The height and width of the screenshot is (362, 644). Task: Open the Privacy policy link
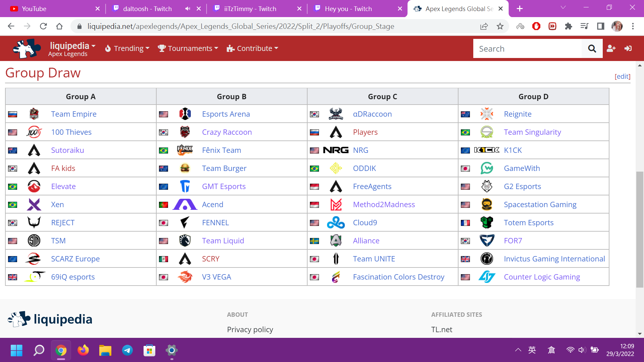tap(250, 329)
